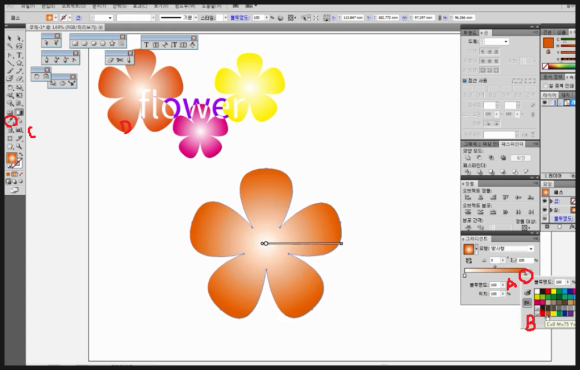Select the Paintbrush tool
580x370 pixels.
(x=10, y=71)
